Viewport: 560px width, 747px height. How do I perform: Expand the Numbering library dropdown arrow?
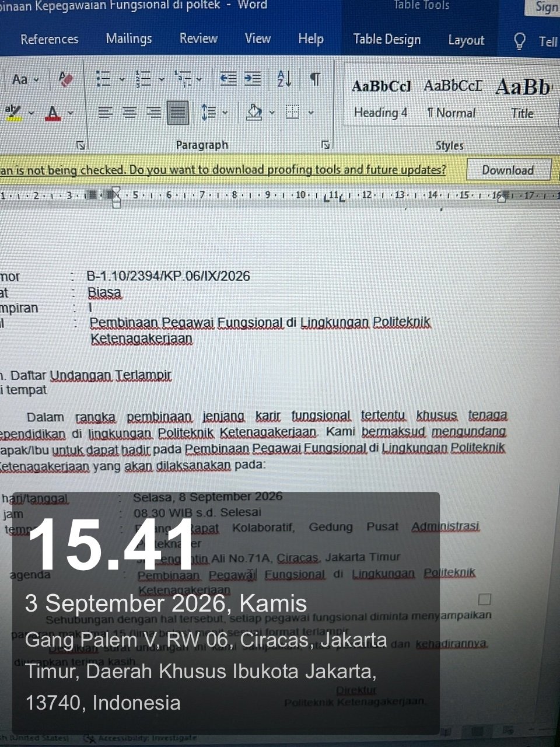[x=162, y=79]
